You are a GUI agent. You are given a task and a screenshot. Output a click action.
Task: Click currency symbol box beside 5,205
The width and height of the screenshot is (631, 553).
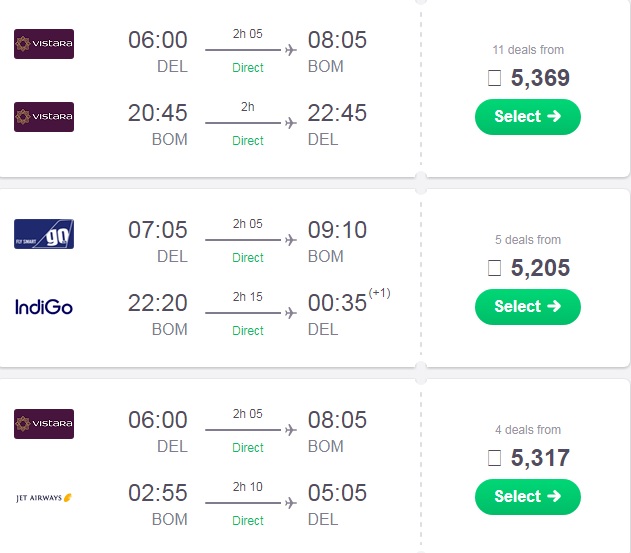coord(494,268)
